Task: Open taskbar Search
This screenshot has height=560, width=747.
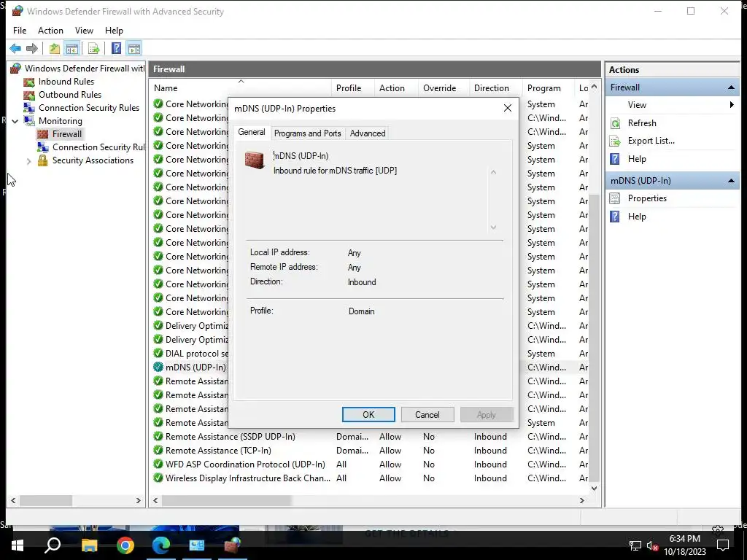Action: point(53,545)
